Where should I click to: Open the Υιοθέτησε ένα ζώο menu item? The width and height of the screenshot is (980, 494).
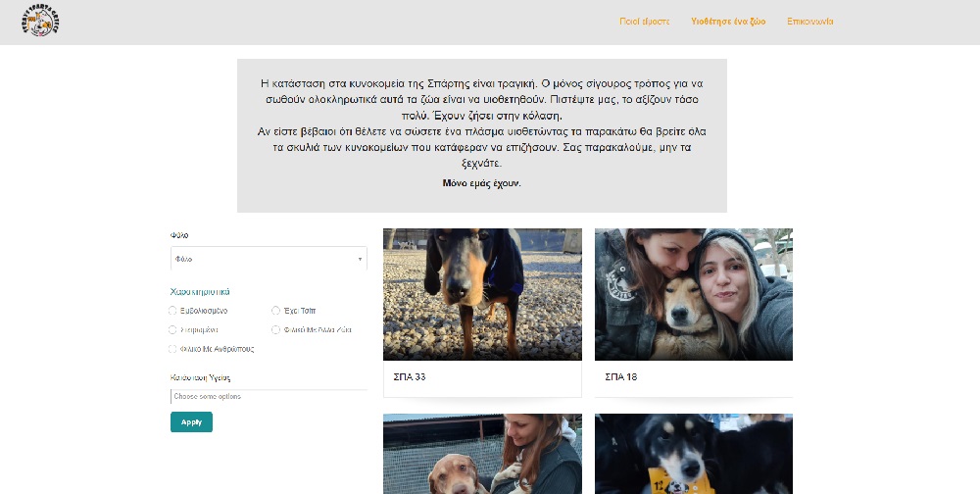pos(728,22)
